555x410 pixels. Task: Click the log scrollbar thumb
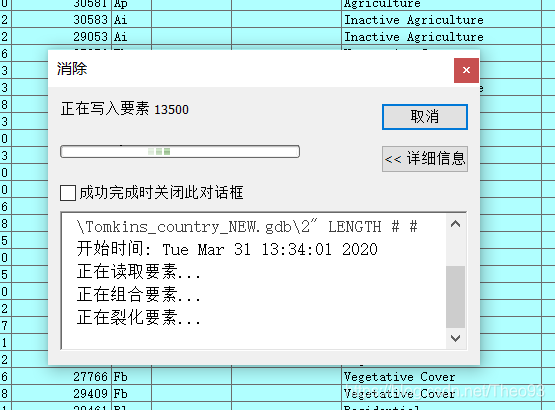click(x=456, y=297)
